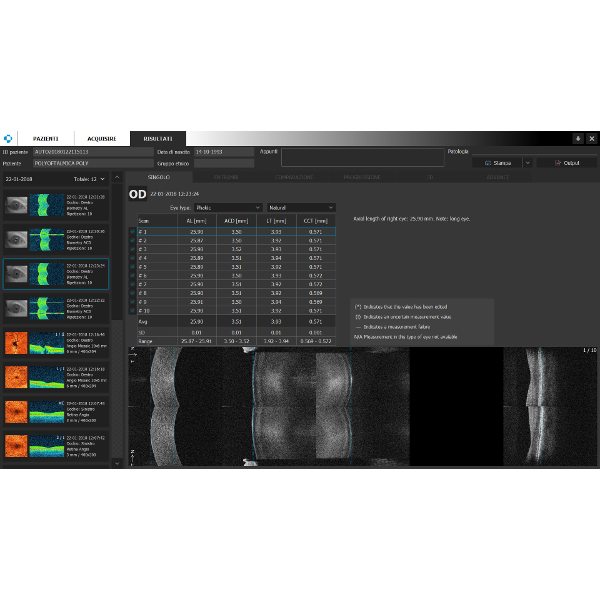Click the large OD eye label icon
Image resolution: width=600 pixels, height=600 pixels.
pyautogui.click(x=138, y=193)
